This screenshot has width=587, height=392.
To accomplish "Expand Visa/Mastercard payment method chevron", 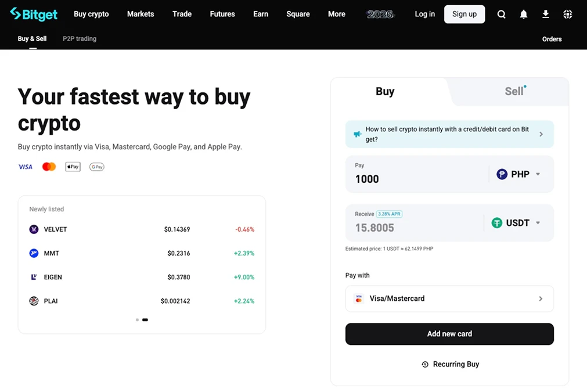I will click(x=541, y=299).
